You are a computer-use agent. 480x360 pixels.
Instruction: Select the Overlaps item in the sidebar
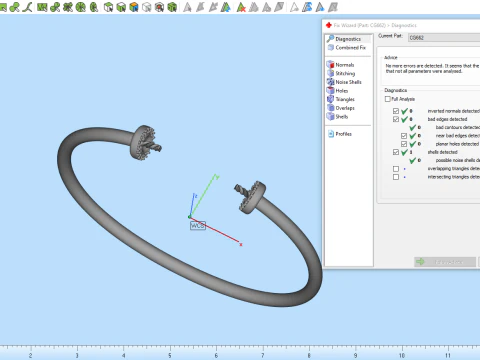click(345, 108)
